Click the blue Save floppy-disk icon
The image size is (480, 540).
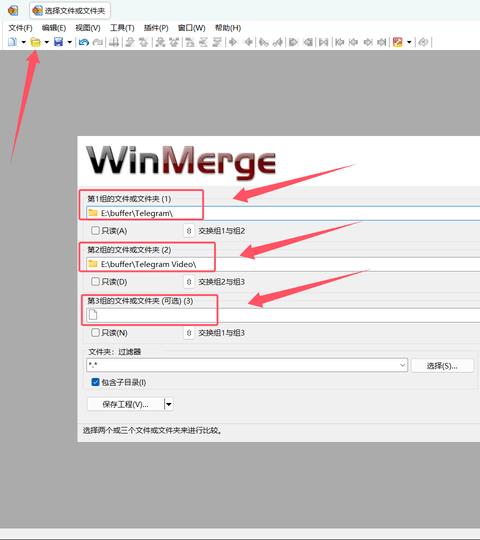click(59, 42)
